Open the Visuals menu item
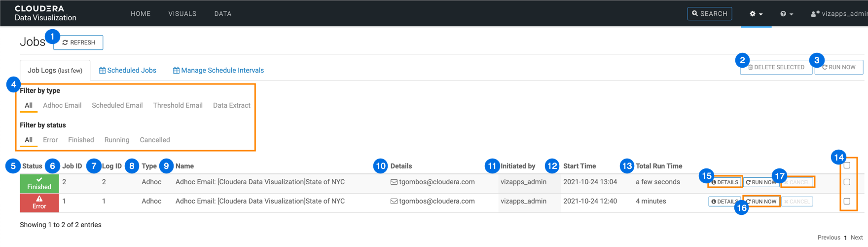Screen dimensions: 868x247 pos(182,14)
